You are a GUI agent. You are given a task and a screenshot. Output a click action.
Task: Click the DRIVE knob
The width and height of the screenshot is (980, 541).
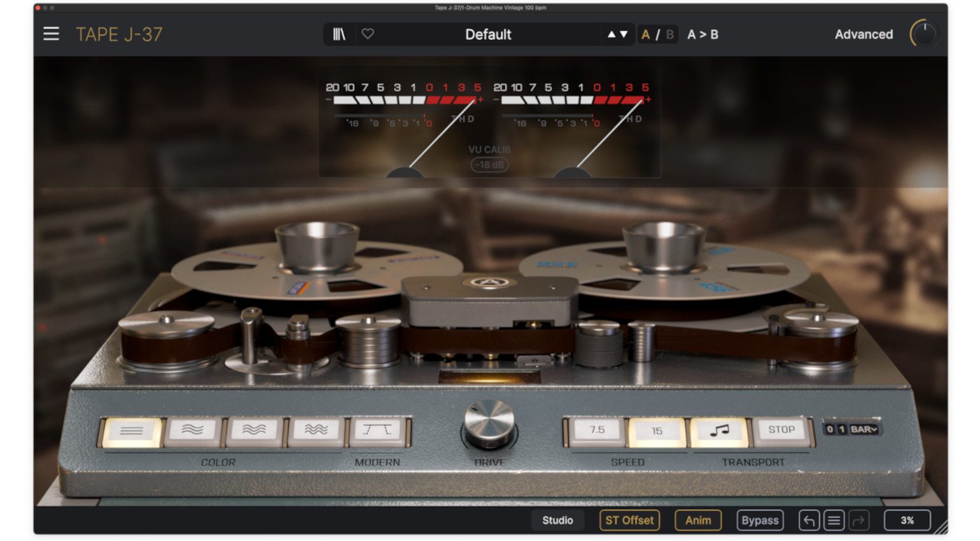tap(489, 423)
